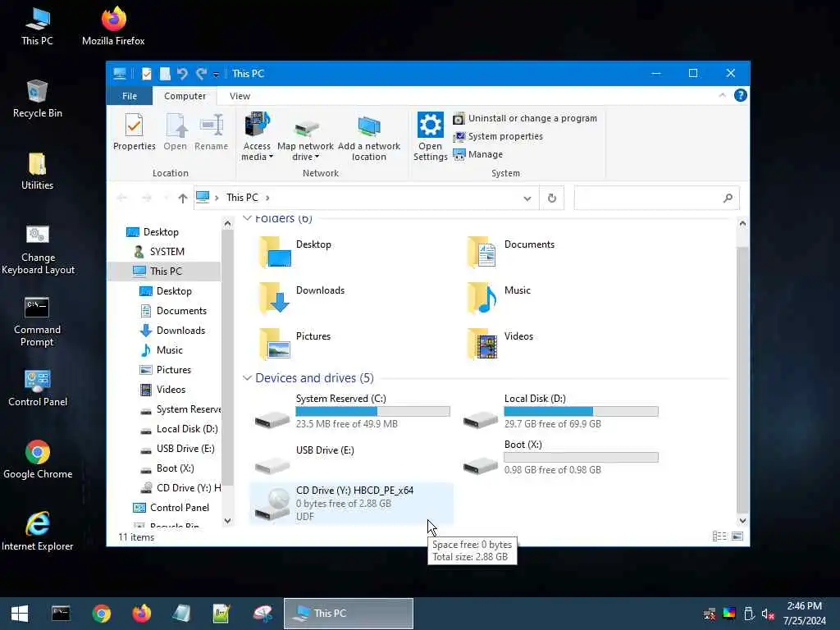This screenshot has width=840, height=630.
Task: Click SYSTEM in navigation tree
Action: pos(167,252)
